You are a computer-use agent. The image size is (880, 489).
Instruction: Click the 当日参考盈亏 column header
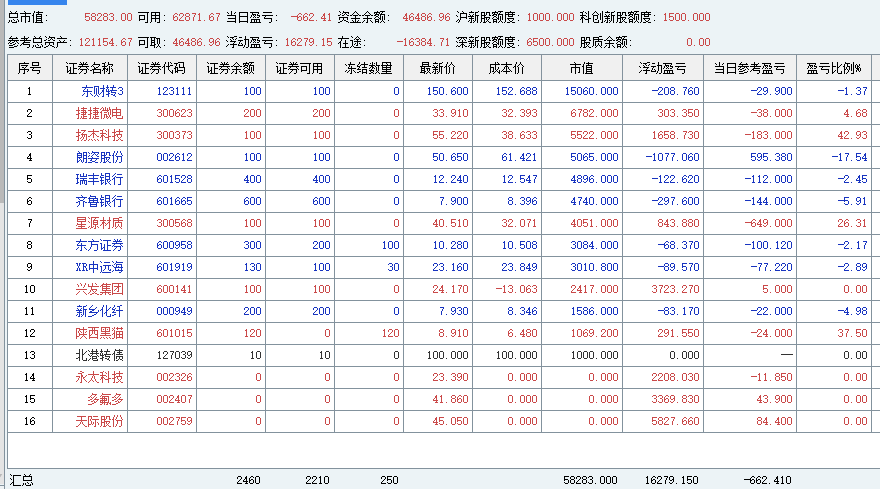click(750, 68)
